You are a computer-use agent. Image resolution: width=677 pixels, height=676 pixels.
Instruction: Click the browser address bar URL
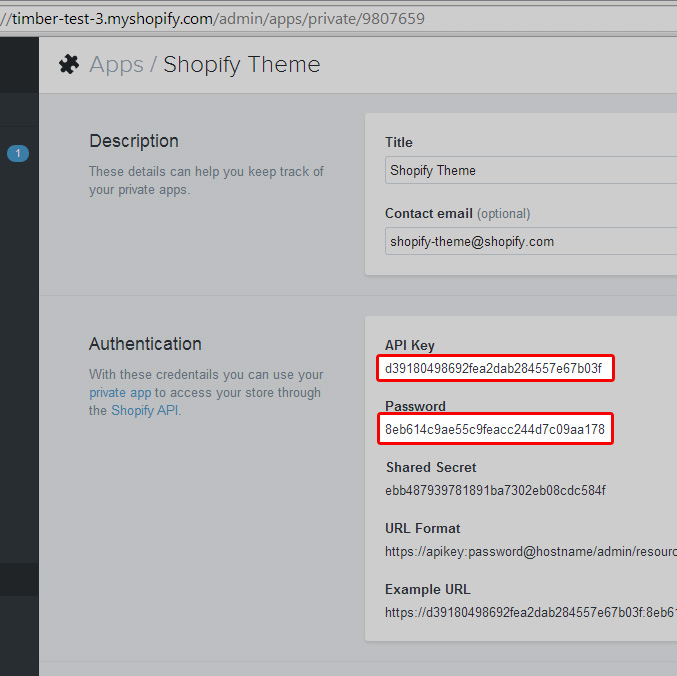(212, 19)
